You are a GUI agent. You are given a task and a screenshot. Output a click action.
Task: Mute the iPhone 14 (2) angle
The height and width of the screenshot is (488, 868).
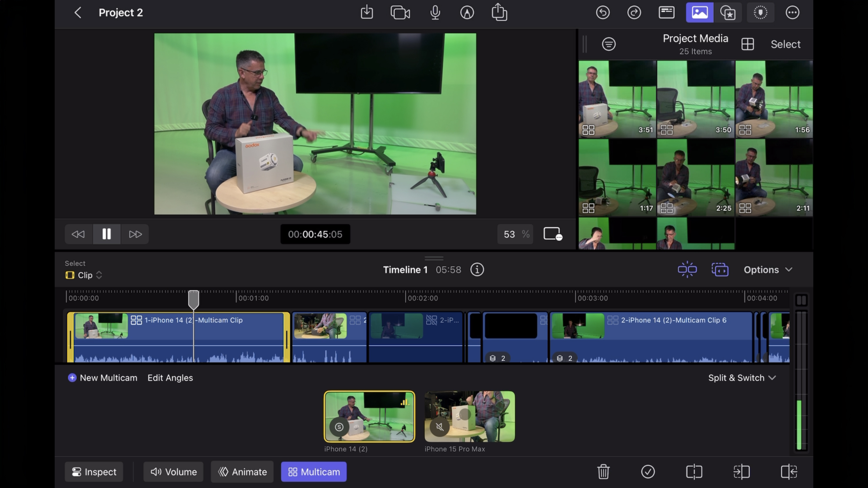click(339, 427)
